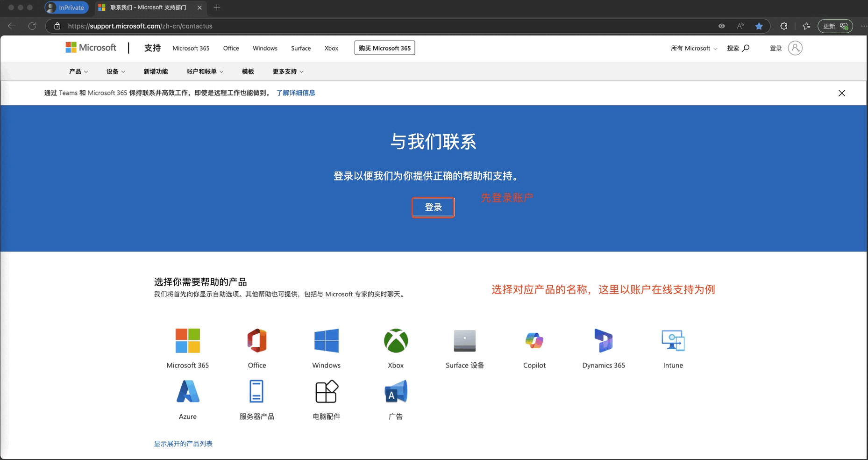Expand the 更多支持 dropdown
Image resolution: width=868 pixels, height=460 pixels.
coord(288,72)
